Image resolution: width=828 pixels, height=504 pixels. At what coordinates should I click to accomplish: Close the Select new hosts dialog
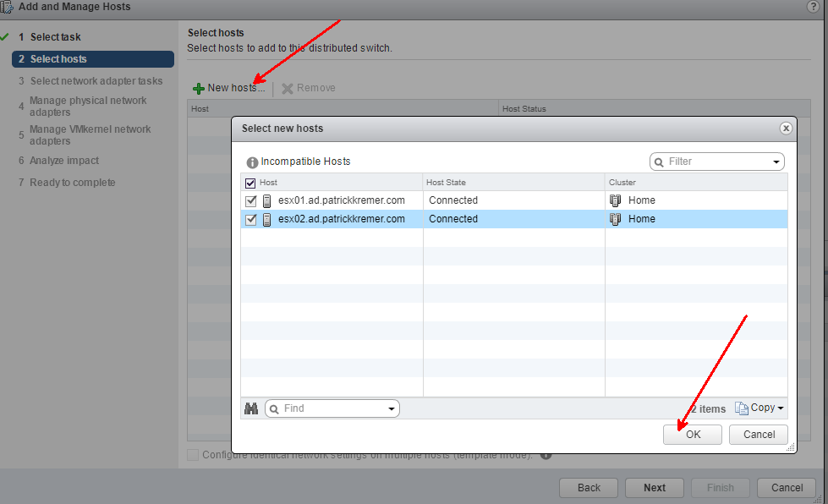[x=786, y=129]
